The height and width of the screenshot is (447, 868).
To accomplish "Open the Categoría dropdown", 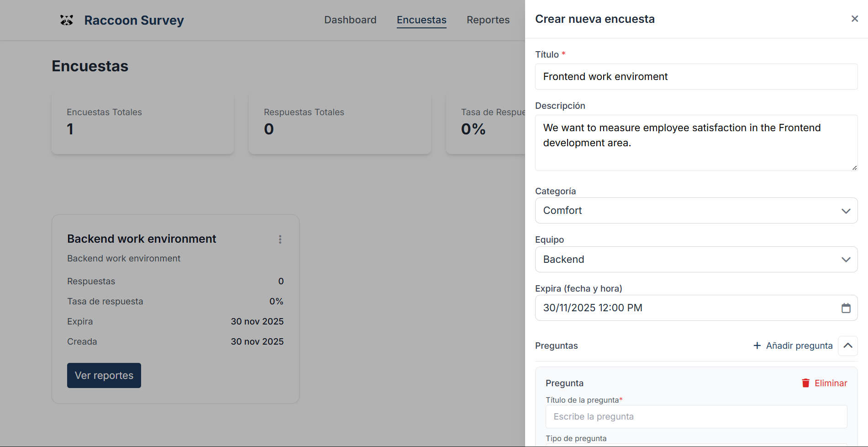I will point(696,211).
